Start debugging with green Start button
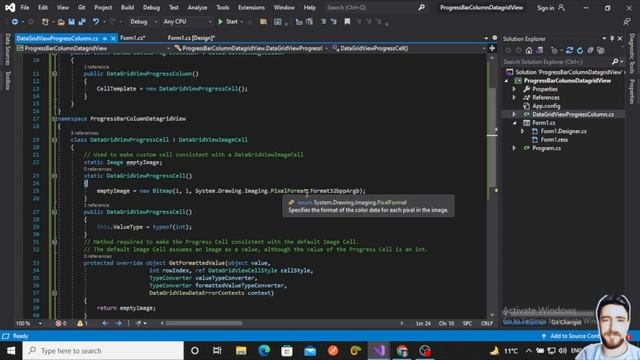This screenshot has width=640, height=360. (x=228, y=22)
